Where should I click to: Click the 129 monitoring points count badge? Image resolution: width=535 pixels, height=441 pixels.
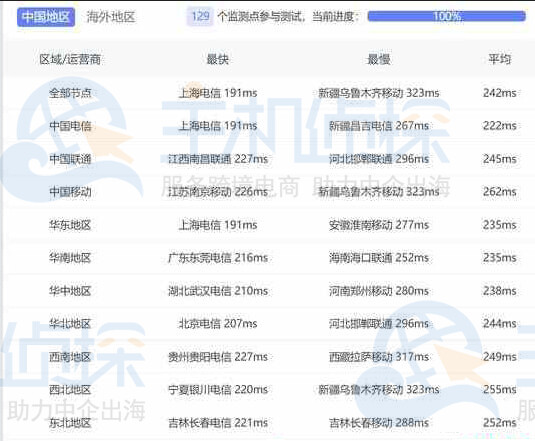(200, 16)
